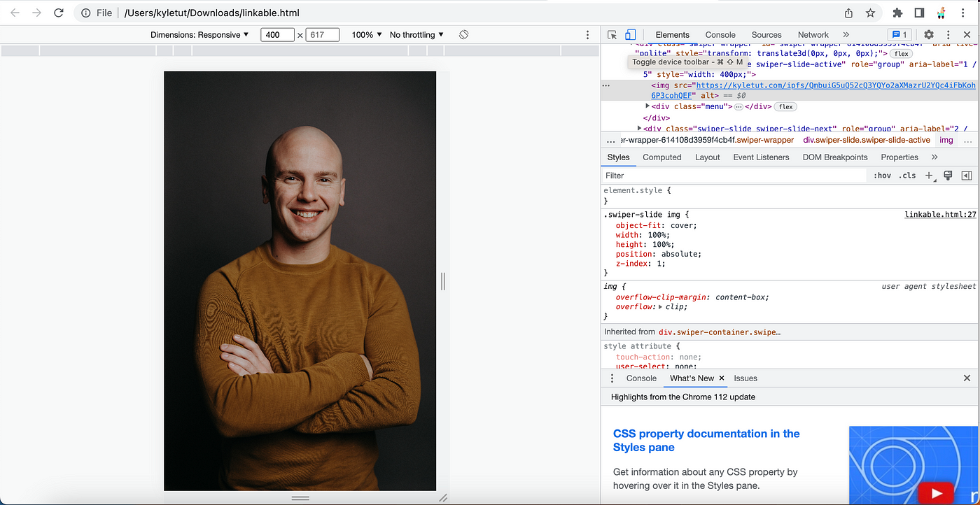Expand the div class menu node
980x505 pixels.
point(647,106)
